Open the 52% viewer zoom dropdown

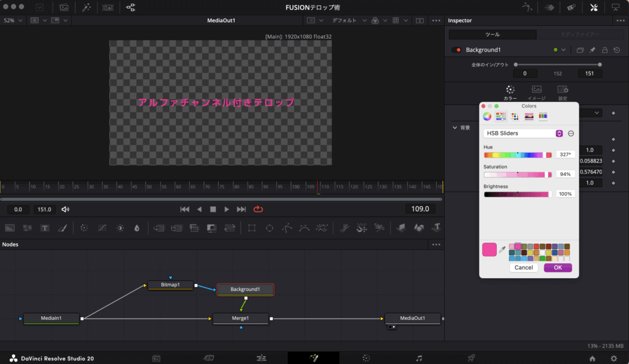point(13,20)
